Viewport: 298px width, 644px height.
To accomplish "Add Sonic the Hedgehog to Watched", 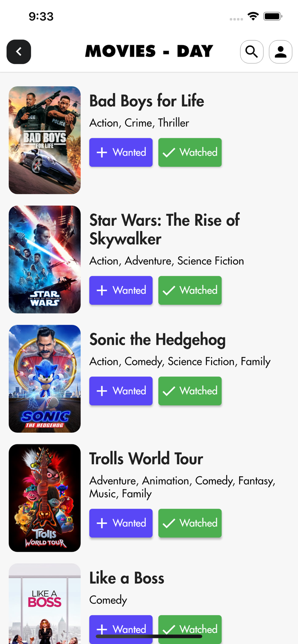I will [190, 391].
